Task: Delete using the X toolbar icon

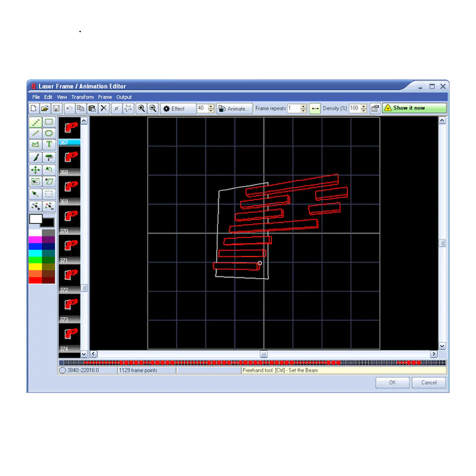Action: [104, 108]
